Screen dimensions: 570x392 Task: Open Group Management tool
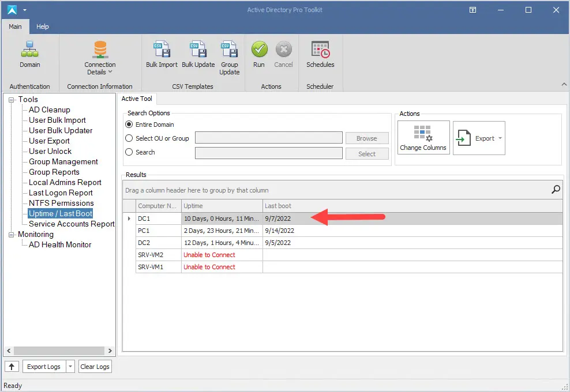coord(63,161)
